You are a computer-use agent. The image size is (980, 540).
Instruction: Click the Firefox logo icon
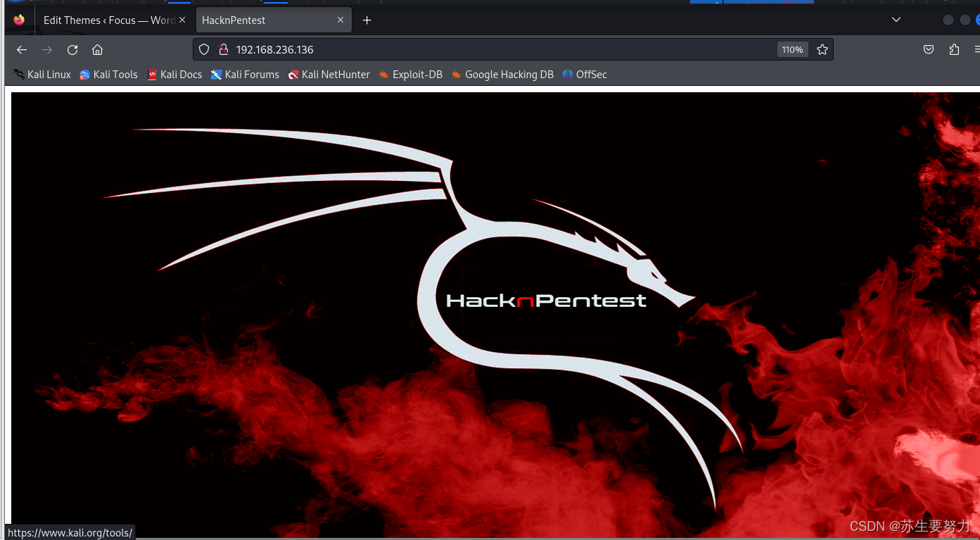(x=19, y=20)
